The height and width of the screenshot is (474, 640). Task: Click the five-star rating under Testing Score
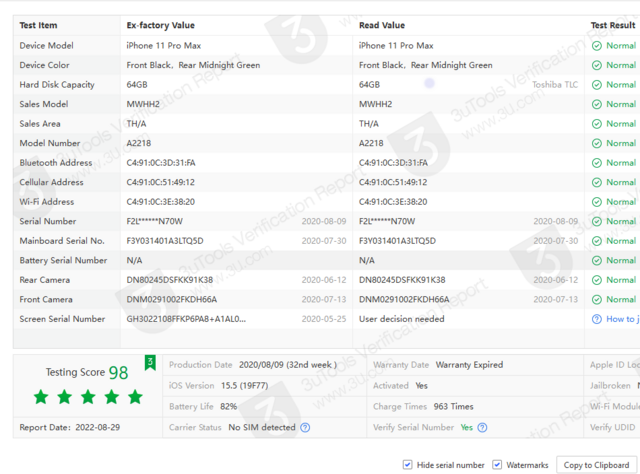click(x=88, y=397)
